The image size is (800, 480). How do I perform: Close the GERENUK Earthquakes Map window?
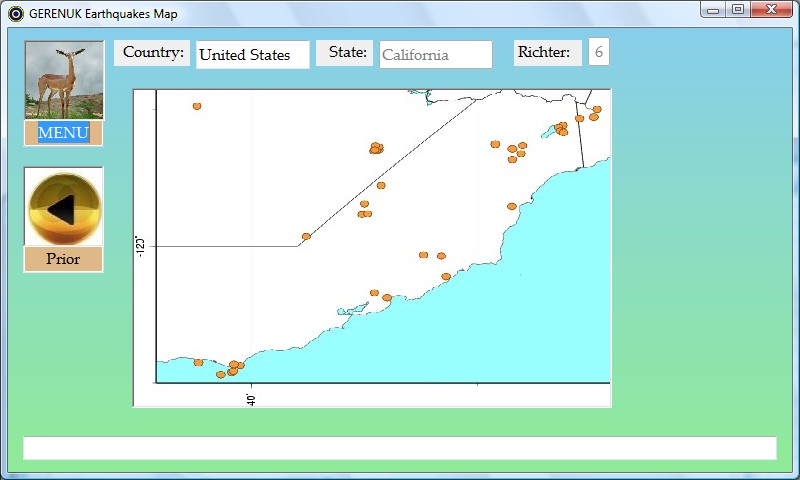(x=772, y=10)
